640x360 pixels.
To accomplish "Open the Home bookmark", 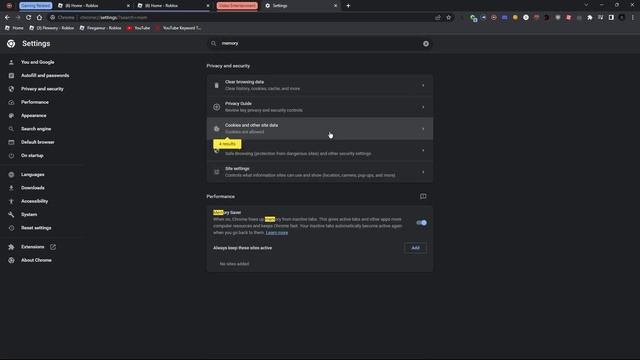I will coord(14,28).
